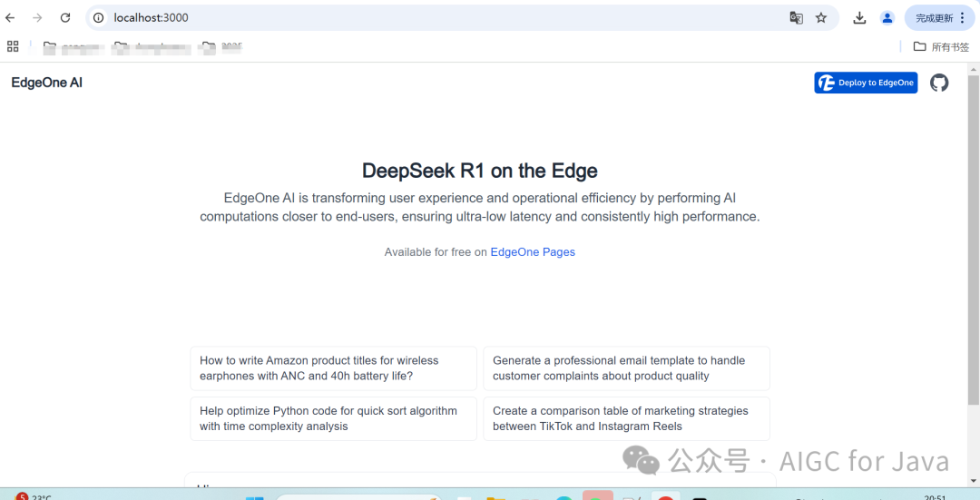Click the DeepSeek R1 on the Edge heading

tap(480, 171)
